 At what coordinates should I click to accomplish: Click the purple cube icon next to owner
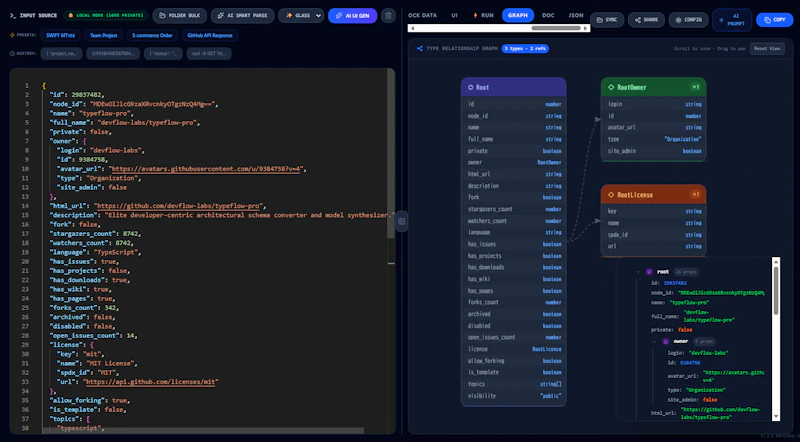[x=665, y=341]
